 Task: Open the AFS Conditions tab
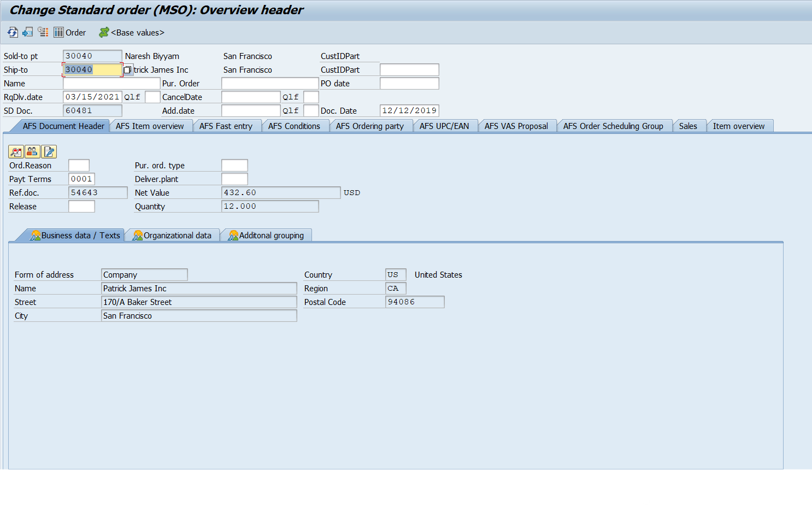coord(294,126)
